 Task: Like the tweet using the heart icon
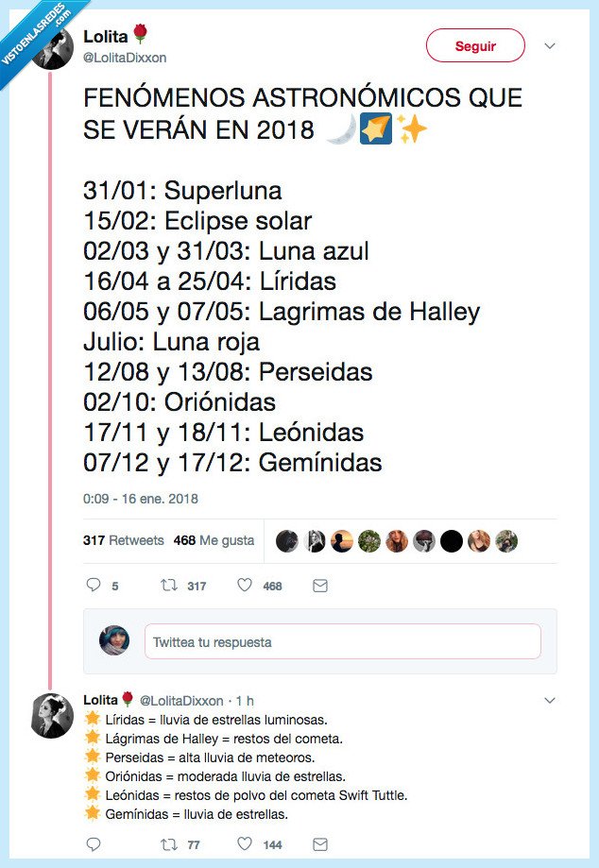(x=245, y=586)
